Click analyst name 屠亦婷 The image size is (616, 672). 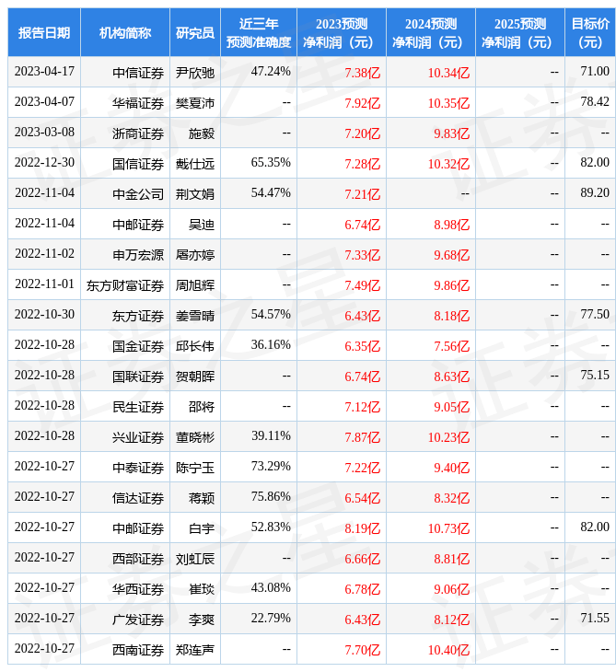pos(195,255)
